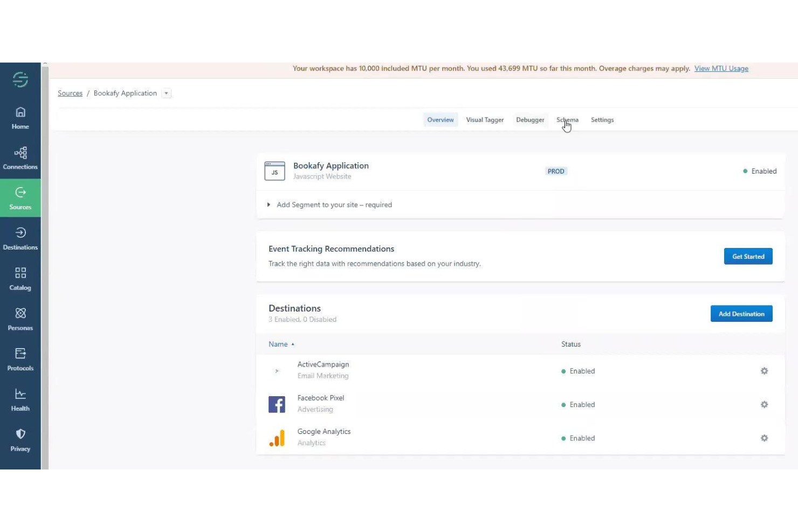Screen dimensions: 798x532
Task: Click the Sources breadcrumb link
Action: (70, 93)
